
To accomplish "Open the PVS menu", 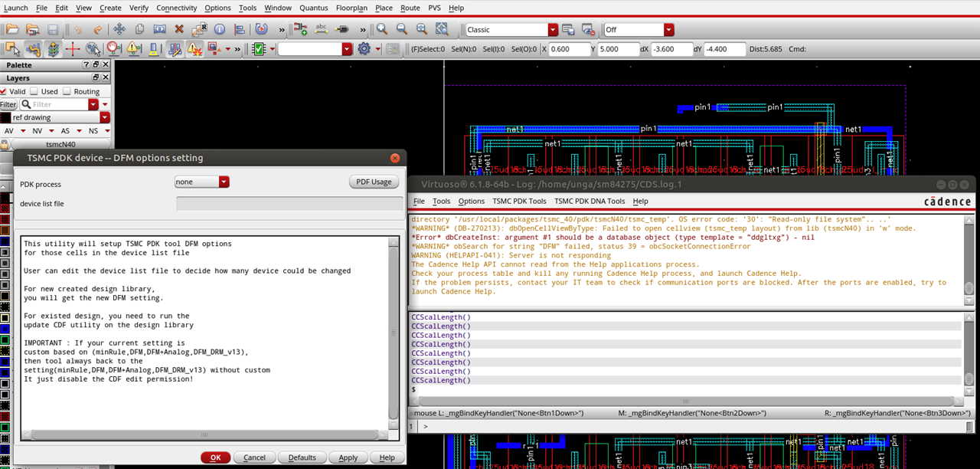I will (434, 8).
